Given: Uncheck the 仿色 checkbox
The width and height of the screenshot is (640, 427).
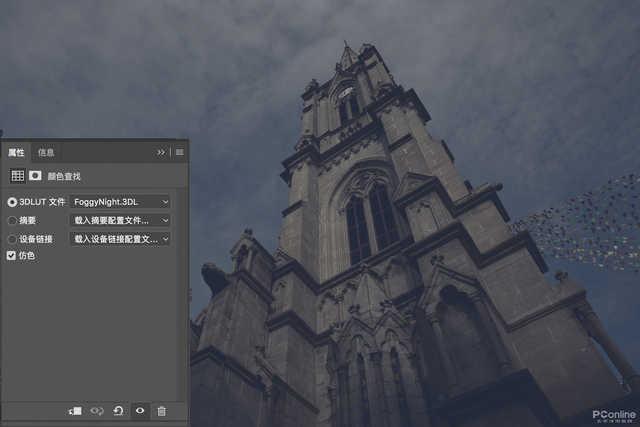Looking at the screenshot, I should tap(12, 256).
